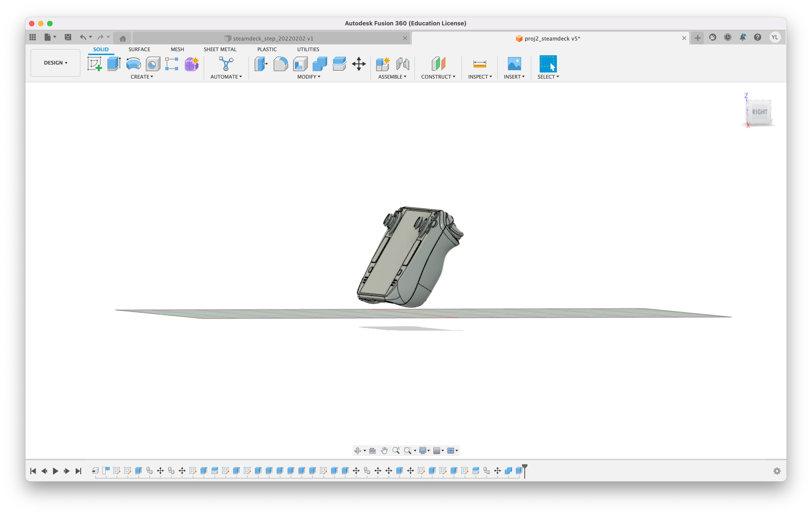Expand the MODIFY dropdown menu
Viewport: 812px width, 515px height.
coord(309,77)
